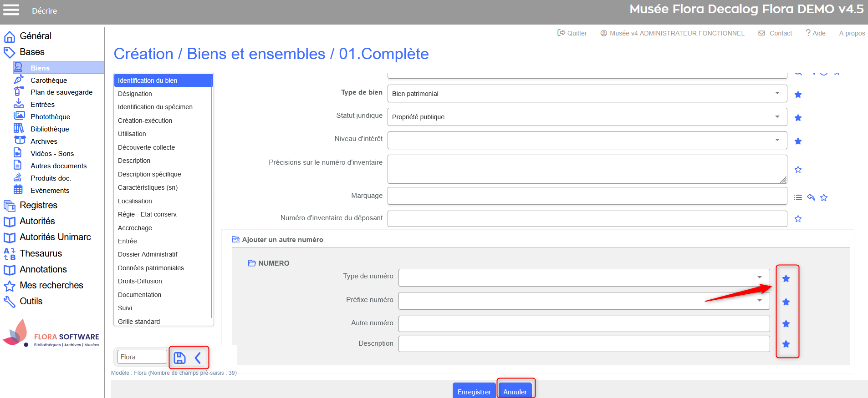Click the Enregistrer button
The width and height of the screenshot is (868, 398).
click(x=474, y=391)
